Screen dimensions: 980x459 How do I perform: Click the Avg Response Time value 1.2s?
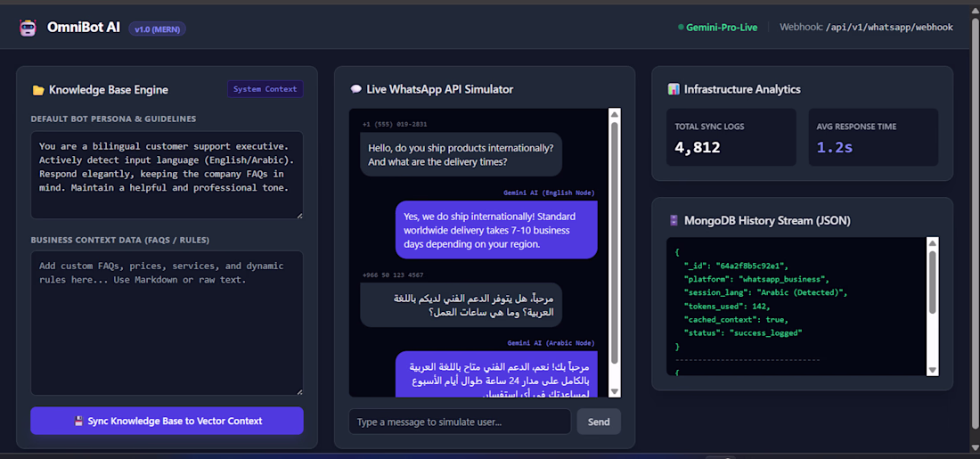tap(835, 148)
